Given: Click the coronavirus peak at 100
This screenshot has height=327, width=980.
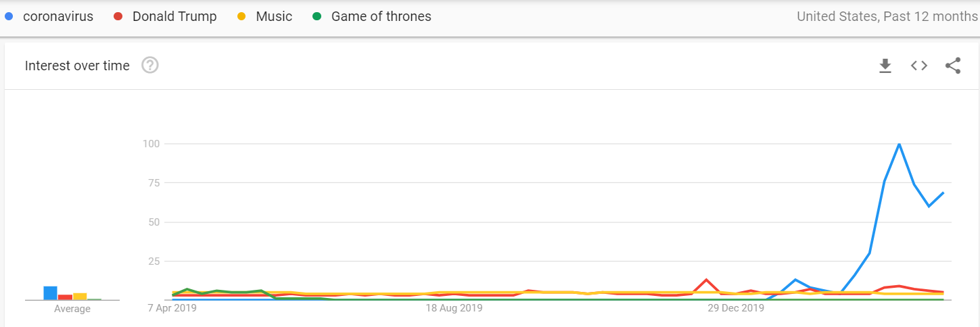Looking at the screenshot, I should [x=899, y=144].
